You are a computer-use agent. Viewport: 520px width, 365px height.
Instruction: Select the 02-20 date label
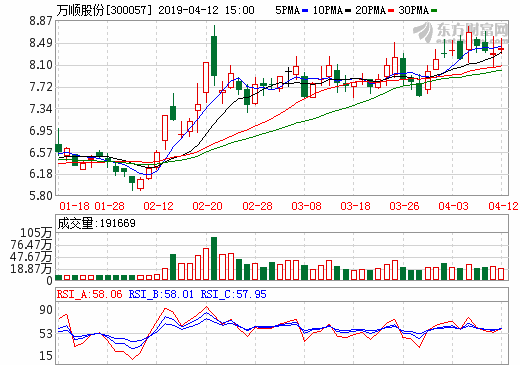click(x=207, y=206)
